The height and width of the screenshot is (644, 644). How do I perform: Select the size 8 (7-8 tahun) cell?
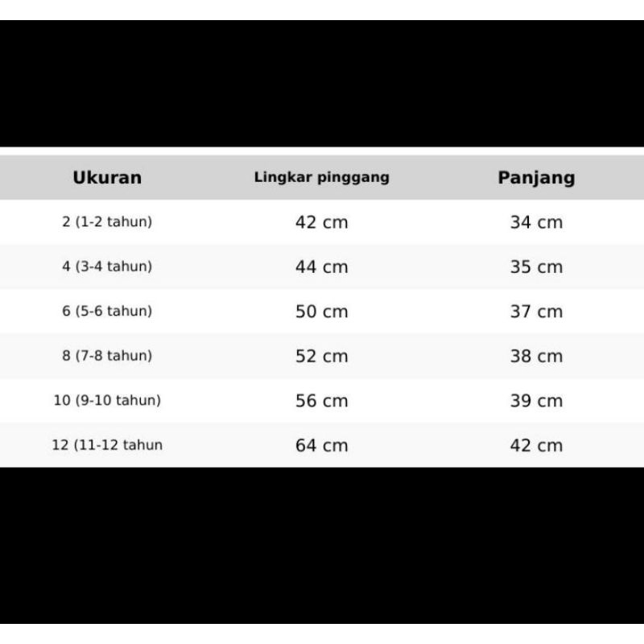[107, 356]
